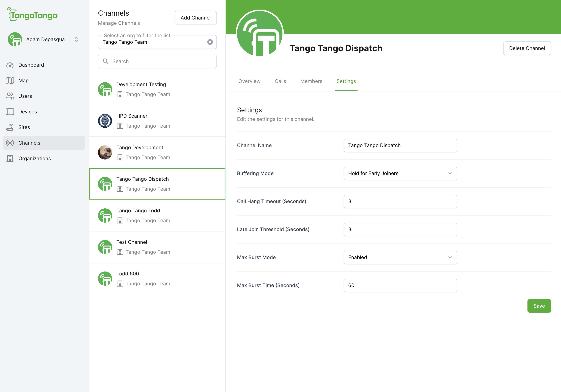
Task: Open the Buffering Mode dropdown
Action: tap(400, 173)
